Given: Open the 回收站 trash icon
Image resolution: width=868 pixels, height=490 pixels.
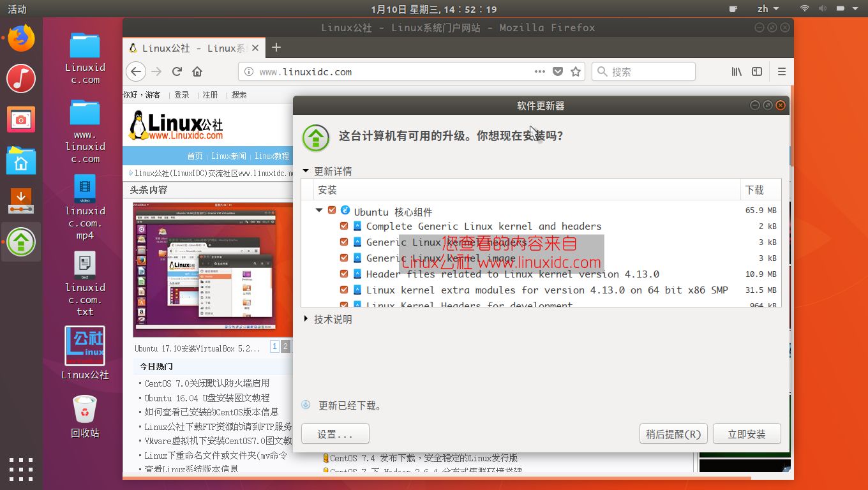Looking at the screenshot, I should click(x=85, y=416).
